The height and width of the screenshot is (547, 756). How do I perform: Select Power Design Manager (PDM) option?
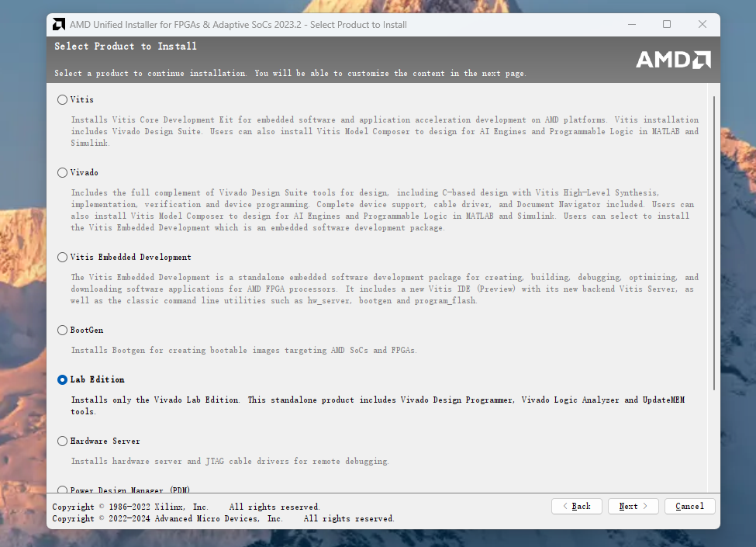[62, 490]
